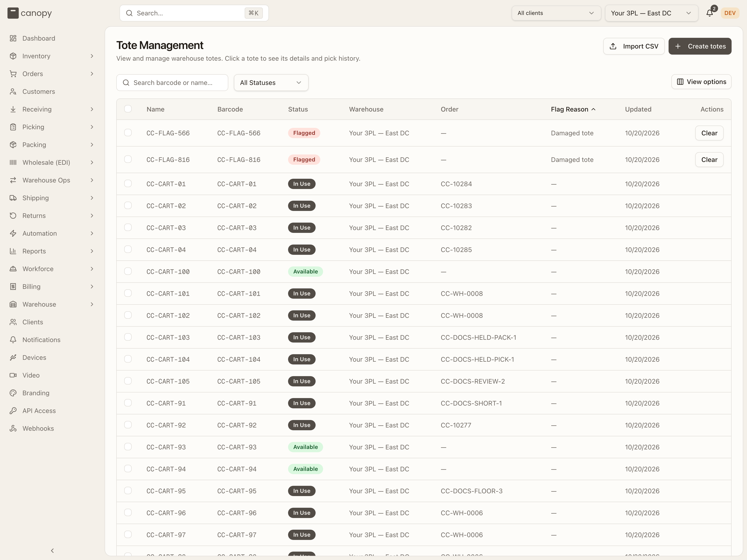The height and width of the screenshot is (560, 747).
Task: Click the API Access key icon
Action: point(13,410)
